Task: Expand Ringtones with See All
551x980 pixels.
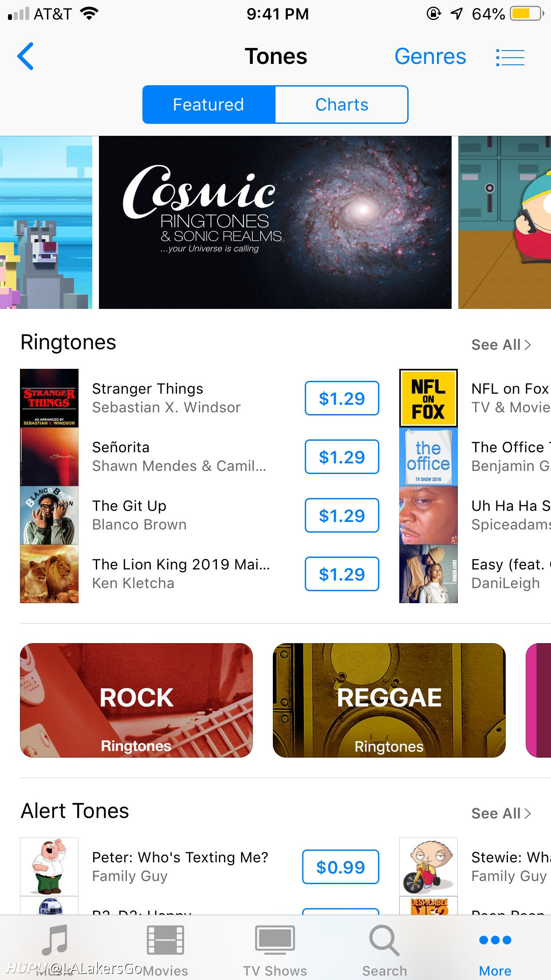Action: pos(501,345)
